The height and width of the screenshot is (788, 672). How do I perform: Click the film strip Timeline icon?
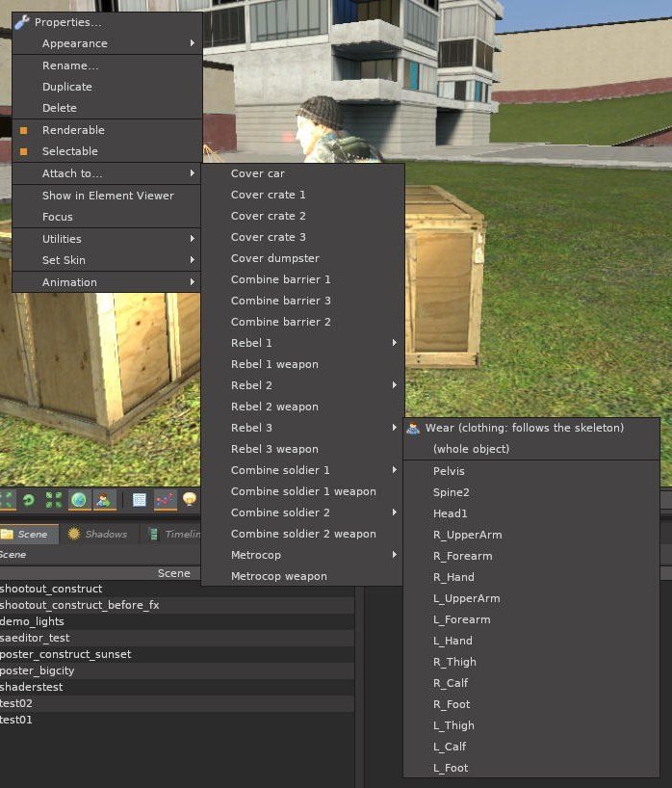154,534
